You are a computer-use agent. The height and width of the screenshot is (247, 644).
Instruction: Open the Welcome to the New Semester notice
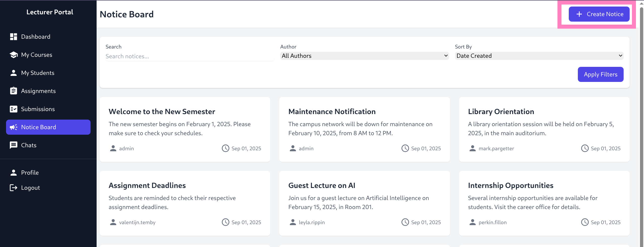point(162,112)
